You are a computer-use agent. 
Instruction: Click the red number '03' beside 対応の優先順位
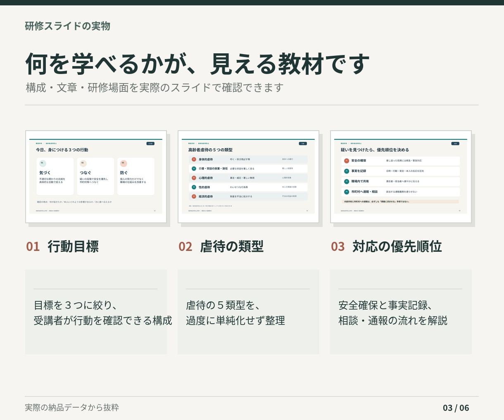click(x=338, y=247)
